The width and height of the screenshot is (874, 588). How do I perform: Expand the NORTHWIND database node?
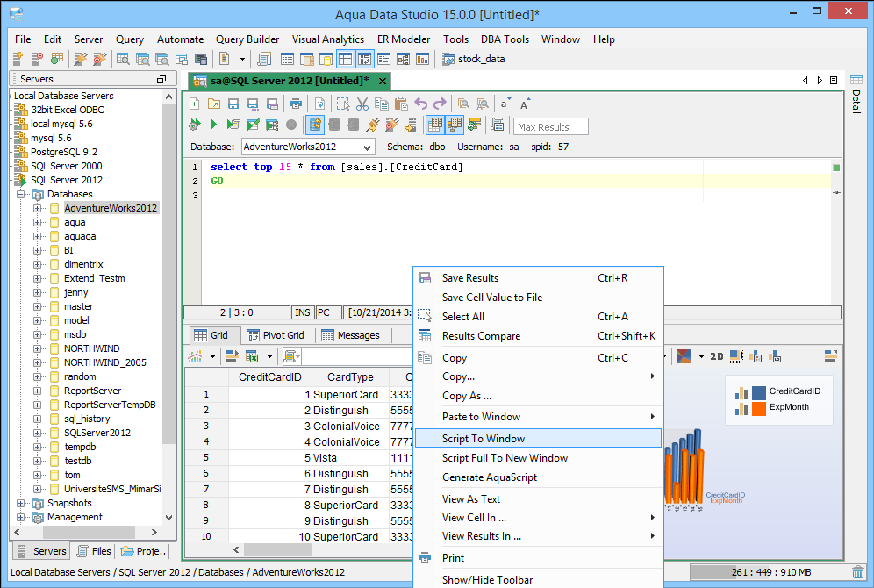pyautogui.click(x=38, y=348)
